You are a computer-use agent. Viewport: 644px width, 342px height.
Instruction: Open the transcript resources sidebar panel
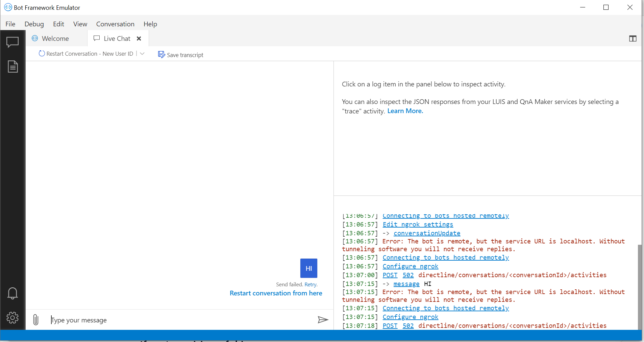pos(13,66)
